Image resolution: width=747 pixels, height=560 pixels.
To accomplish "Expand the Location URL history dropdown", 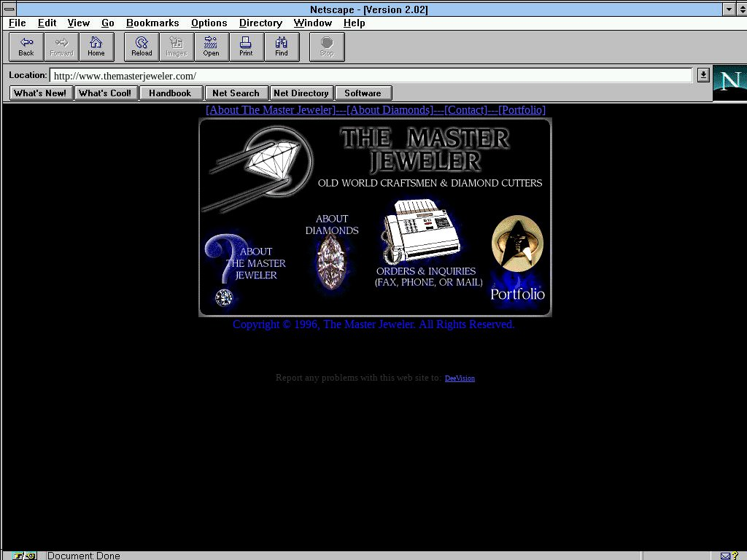I will [x=703, y=75].
